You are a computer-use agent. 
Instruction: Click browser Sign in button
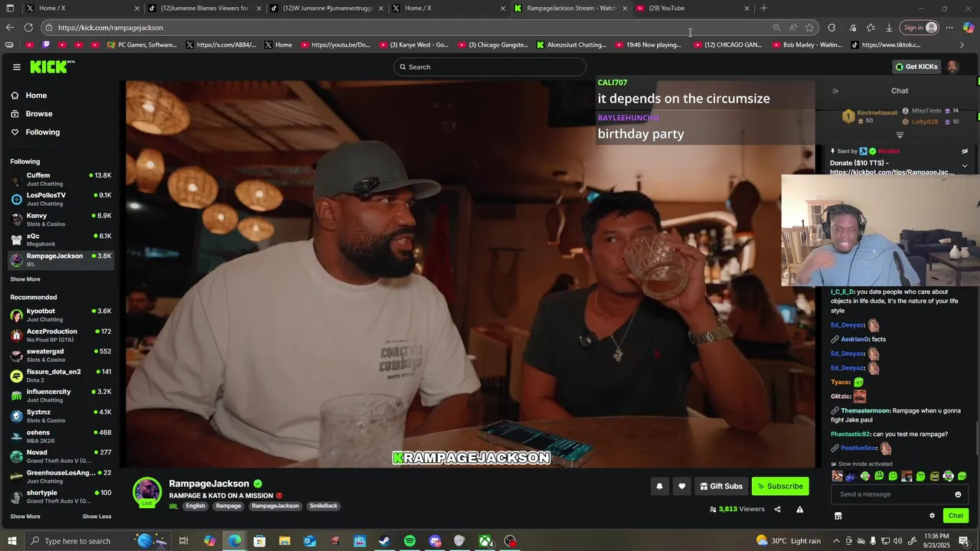(920, 28)
